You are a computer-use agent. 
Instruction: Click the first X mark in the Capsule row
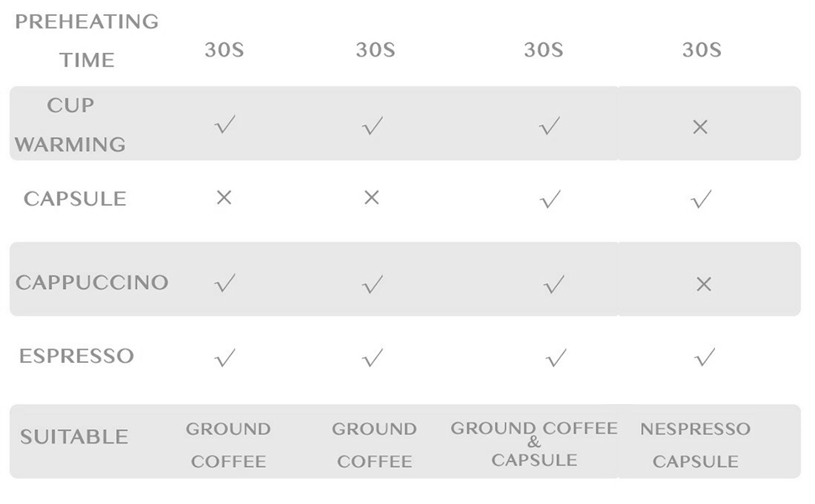click(223, 197)
